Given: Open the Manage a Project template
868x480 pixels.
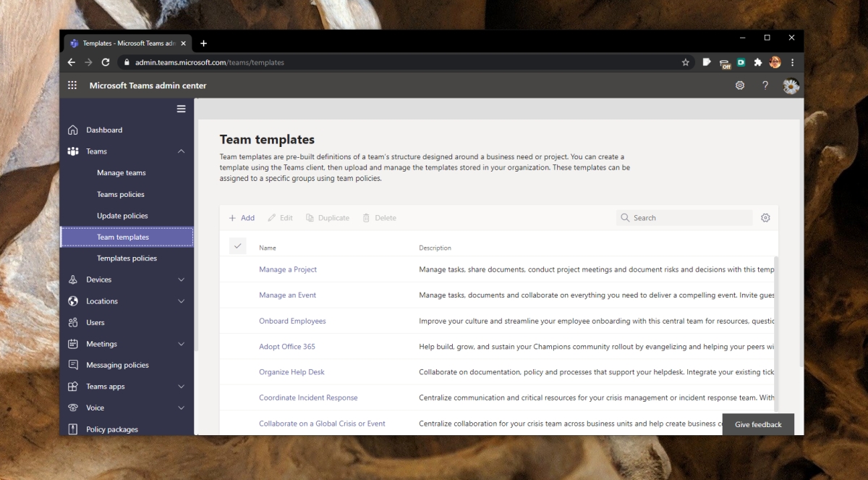Looking at the screenshot, I should pyautogui.click(x=288, y=269).
